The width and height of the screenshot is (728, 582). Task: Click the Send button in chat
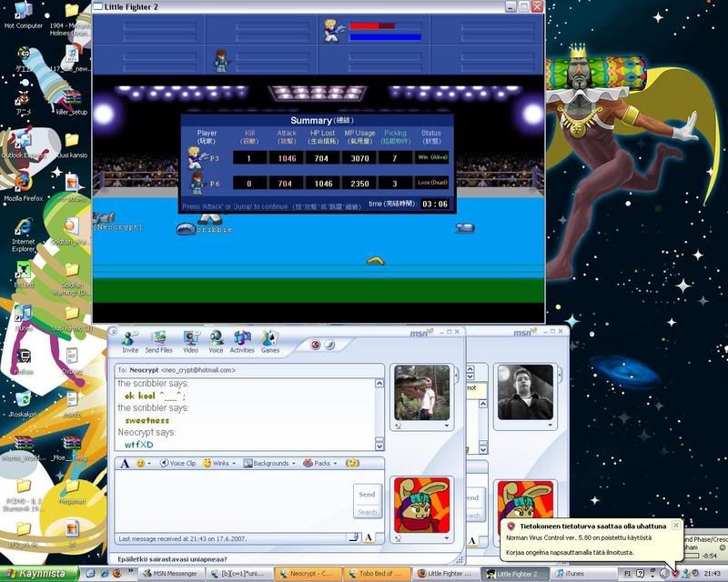(x=367, y=494)
